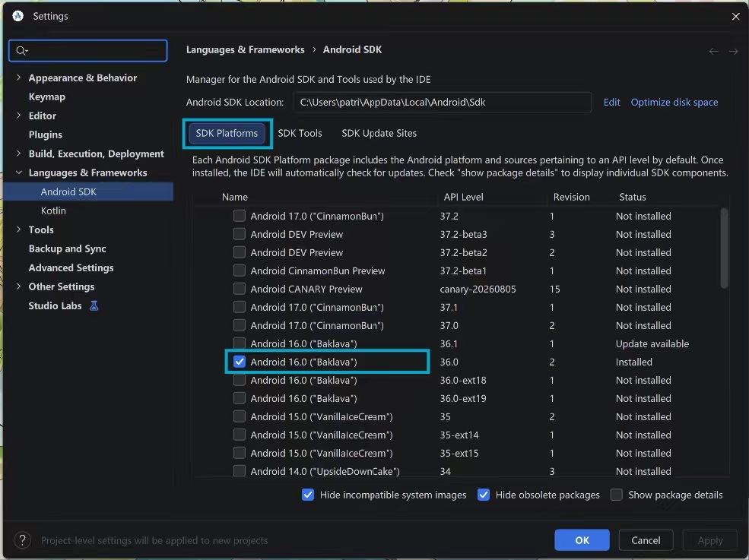Screen dimensions: 749x560
Task: Click the SDK platforms list scrollbar
Action: pyautogui.click(x=724, y=248)
